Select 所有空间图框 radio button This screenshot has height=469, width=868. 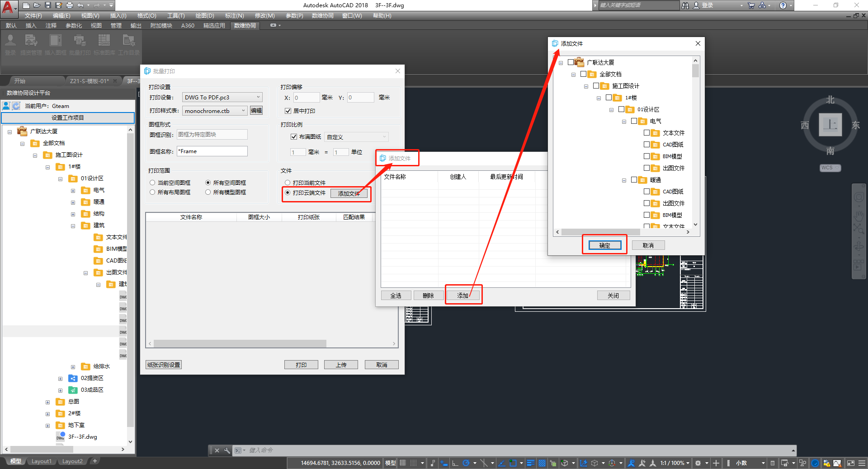208,183
